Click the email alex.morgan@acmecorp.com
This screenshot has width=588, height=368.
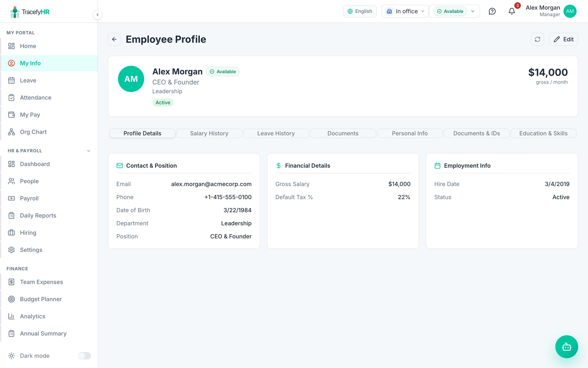211,184
